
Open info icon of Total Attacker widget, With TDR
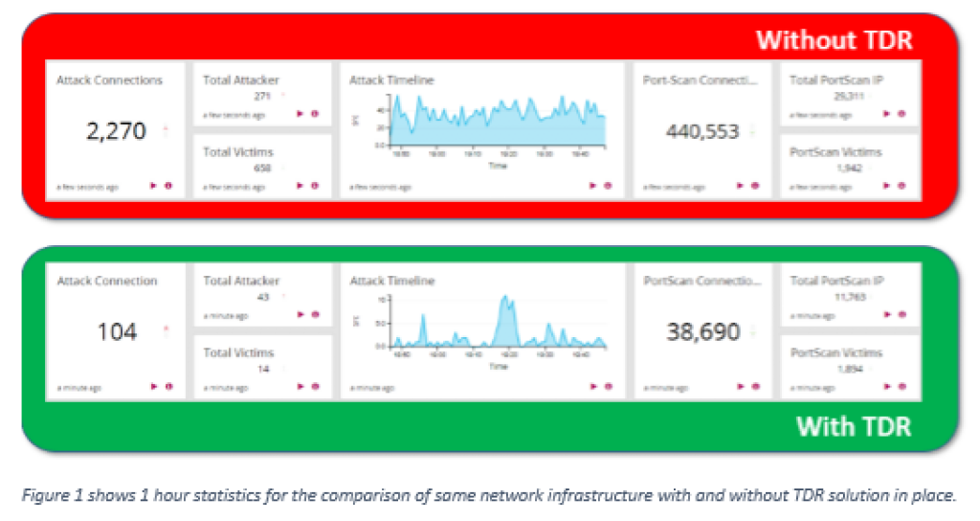(316, 314)
